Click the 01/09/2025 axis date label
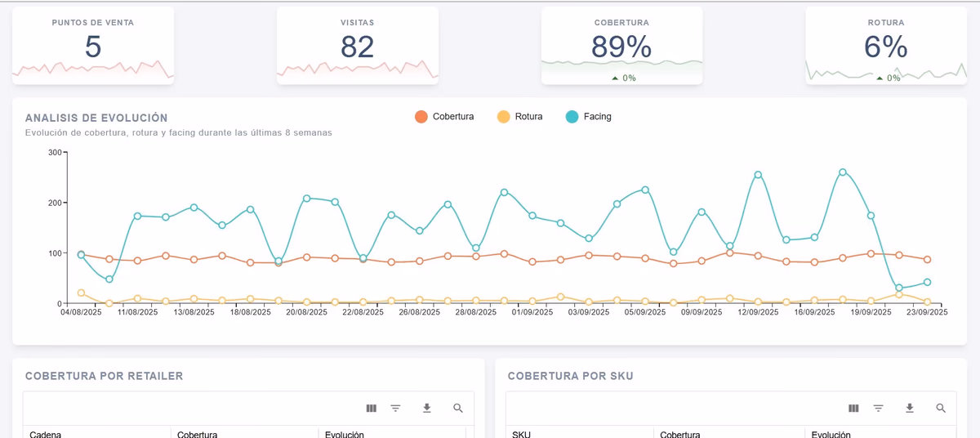The height and width of the screenshot is (438, 980). (x=532, y=311)
